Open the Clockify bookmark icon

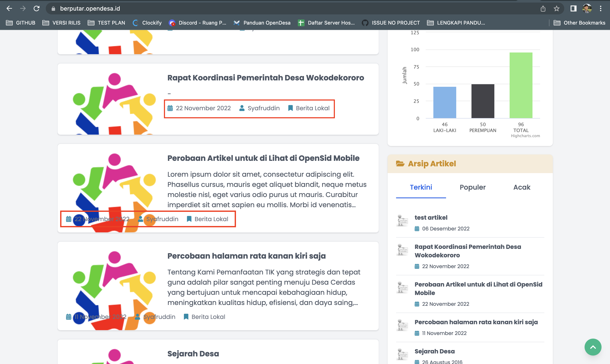pyautogui.click(x=136, y=23)
